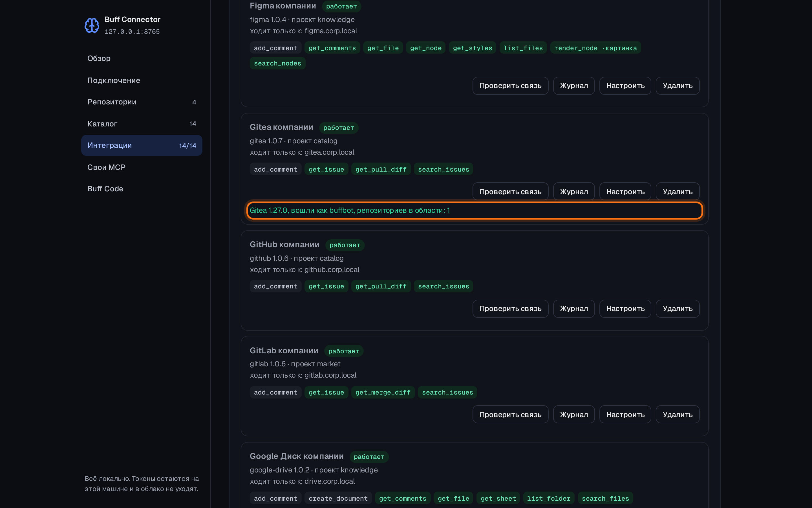Click Удалить on the Figma card

(x=678, y=86)
